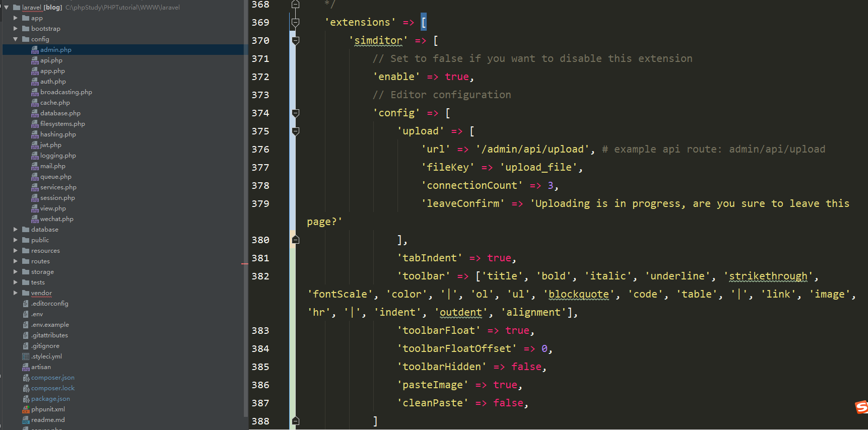The image size is (868, 430).
Task: Open phpunit.xml file
Action: click(x=48, y=409)
